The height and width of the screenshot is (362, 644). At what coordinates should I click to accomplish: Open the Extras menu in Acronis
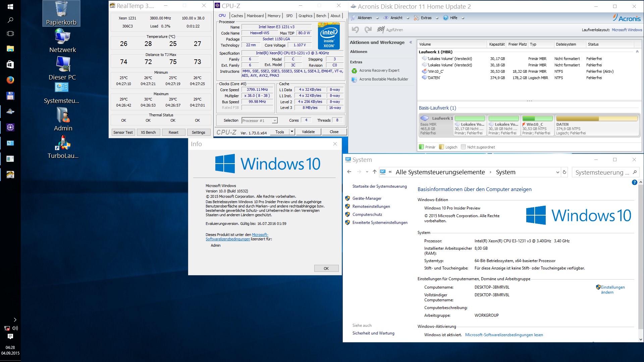click(x=426, y=18)
